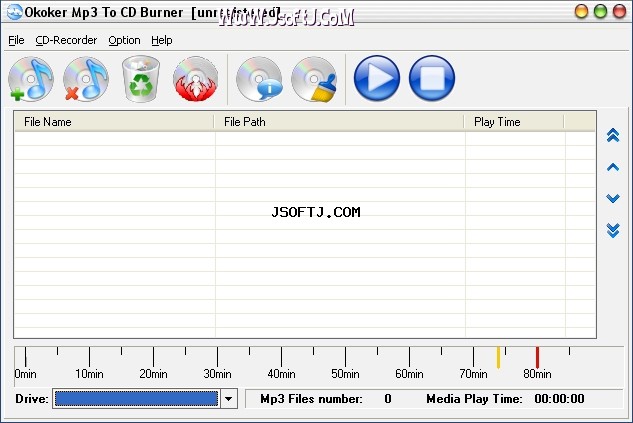Minimize window with the yellow button
This screenshot has height=423, width=633.
tap(581, 11)
